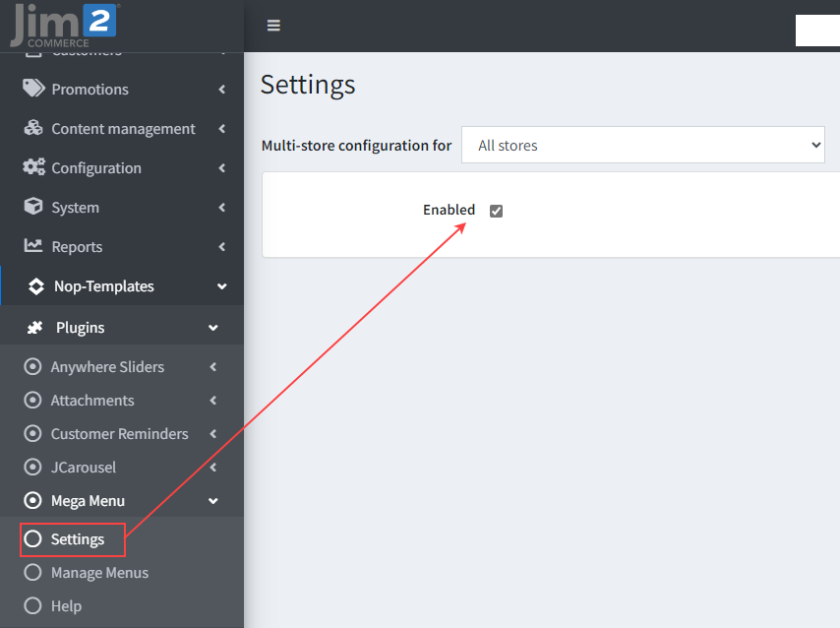This screenshot has width=840, height=628.
Task: Click the Jim2 Commerce logo
Action: [x=65, y=25]
